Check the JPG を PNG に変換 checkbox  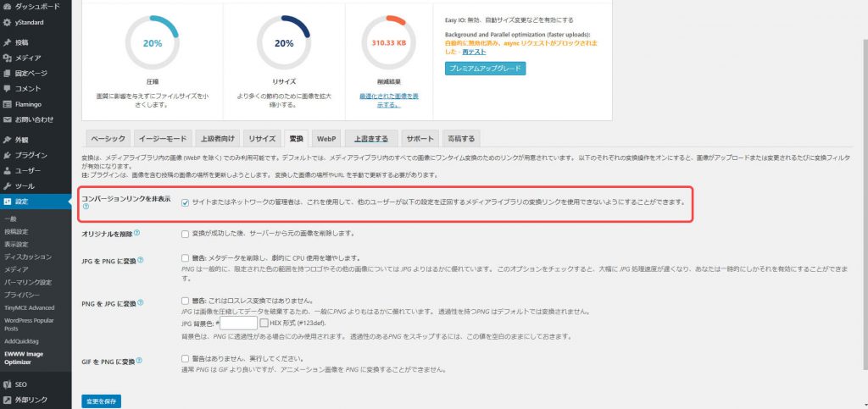coord(185,257)
